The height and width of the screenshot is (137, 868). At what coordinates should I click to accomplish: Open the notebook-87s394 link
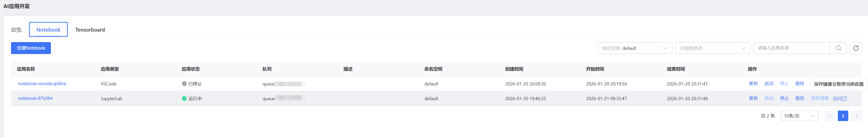coord(35,99)
